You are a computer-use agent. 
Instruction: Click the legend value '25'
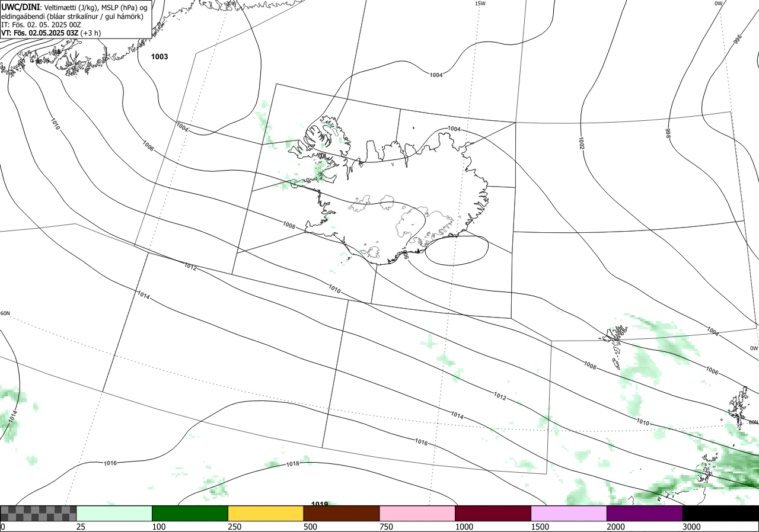pyautogui.click(x=81, y=527)
